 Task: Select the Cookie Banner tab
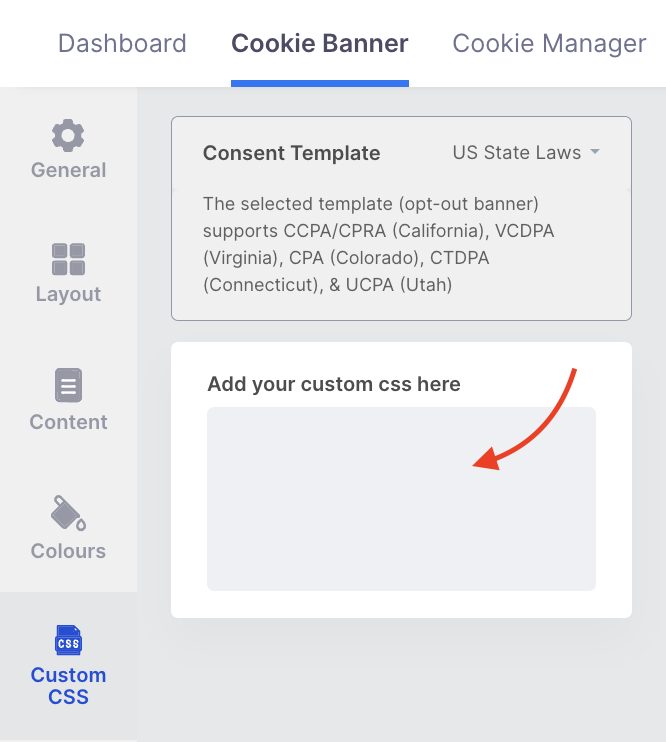[320, 44]
